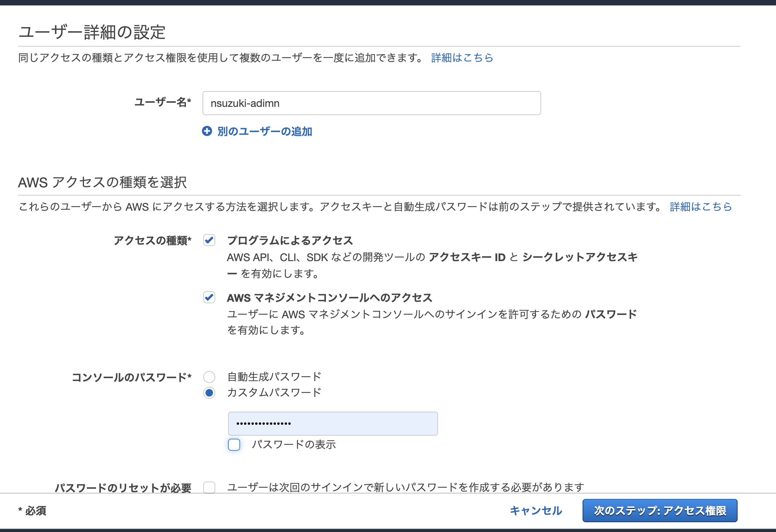Select カスタムパスワード radio button
The image size is (776, 532).
[209, 392]
